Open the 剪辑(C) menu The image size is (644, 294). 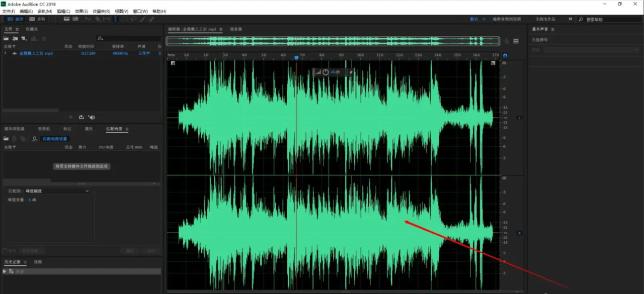click(63, 11)
